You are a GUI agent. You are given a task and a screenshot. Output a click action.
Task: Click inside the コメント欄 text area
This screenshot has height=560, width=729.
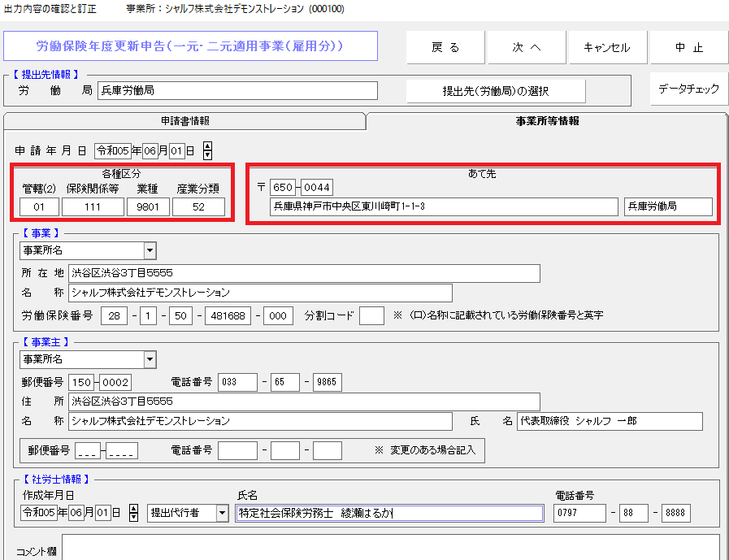[x=390, y=547]
